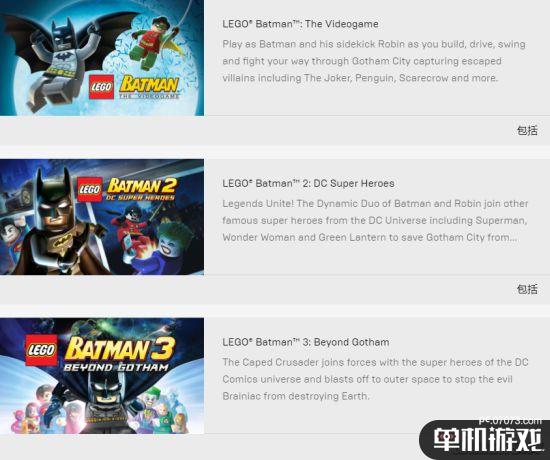
Task: Click the red LEGO logo on Batman 2 cover
Action: click(90, 190)
